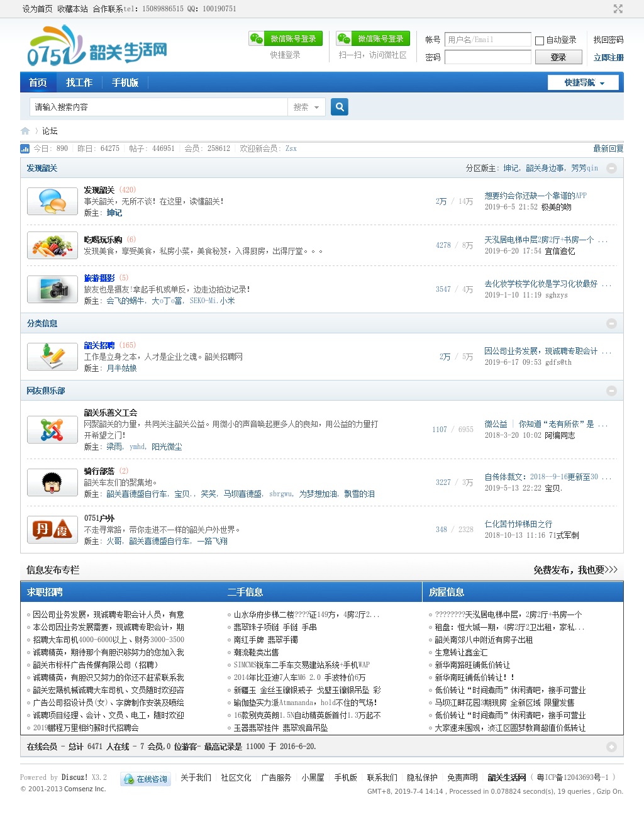Click the statistics bar chart icon
The width and height of the screenshot is (644, 829).
tap(25, 149)
